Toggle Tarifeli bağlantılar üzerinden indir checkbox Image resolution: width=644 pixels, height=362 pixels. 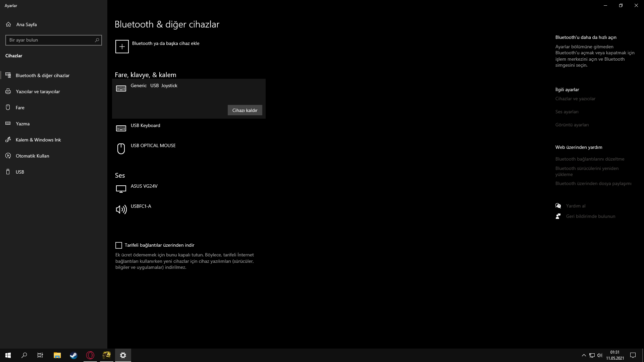click(x=119, y=245)
